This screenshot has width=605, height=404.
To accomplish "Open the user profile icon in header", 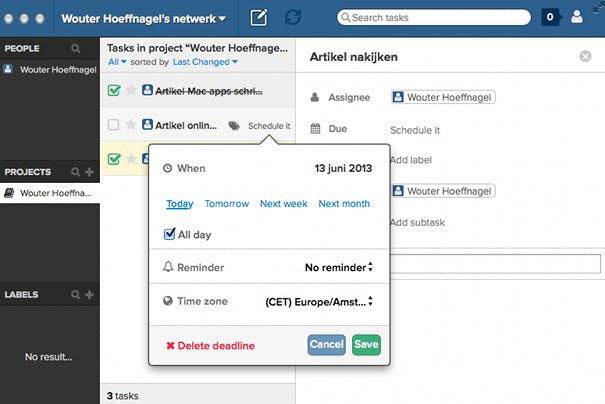I will [576, 17].
